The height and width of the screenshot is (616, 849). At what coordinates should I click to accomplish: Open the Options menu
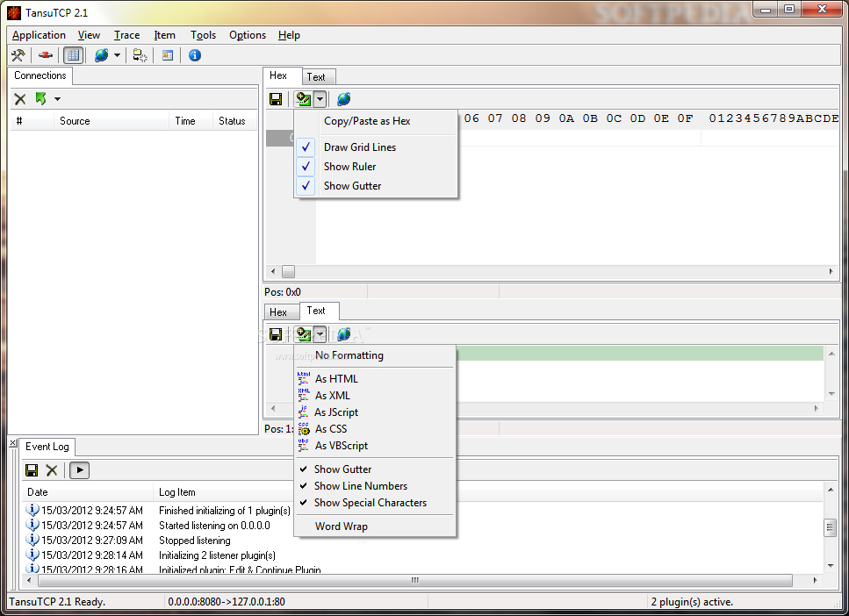(248, 35)
